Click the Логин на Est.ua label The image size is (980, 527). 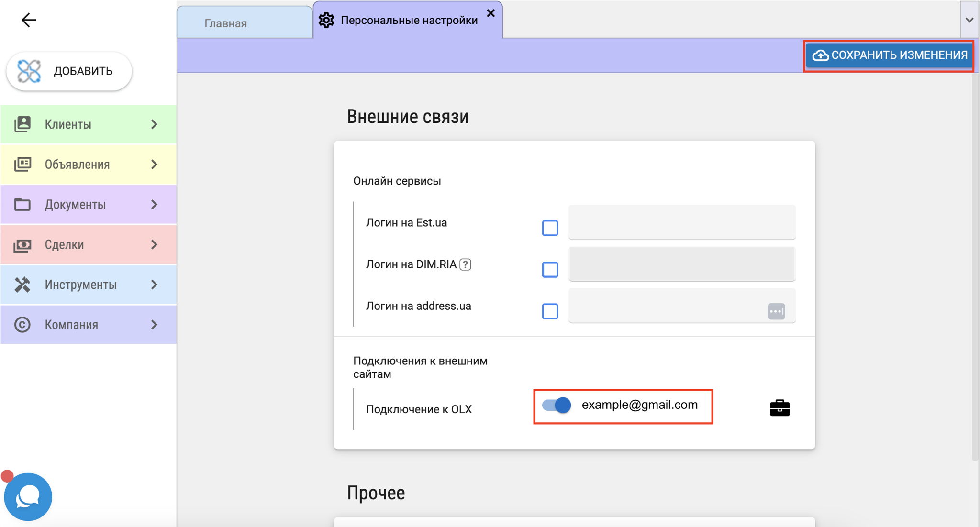[406, 223]
